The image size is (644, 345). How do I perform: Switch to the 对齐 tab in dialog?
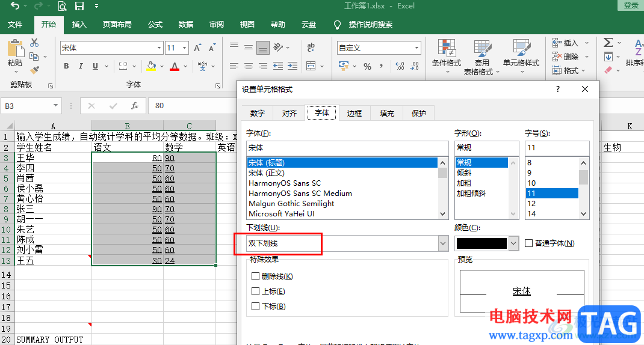(289, 113)
